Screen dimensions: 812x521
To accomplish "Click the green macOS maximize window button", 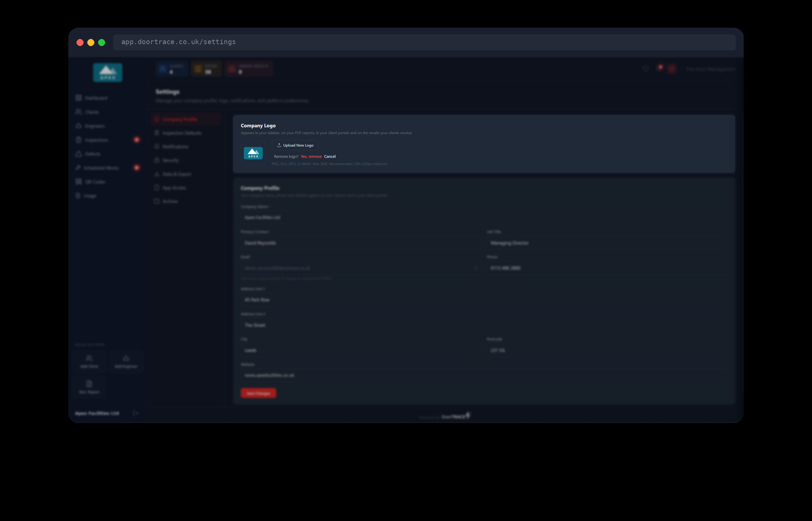I will (102, 42).
